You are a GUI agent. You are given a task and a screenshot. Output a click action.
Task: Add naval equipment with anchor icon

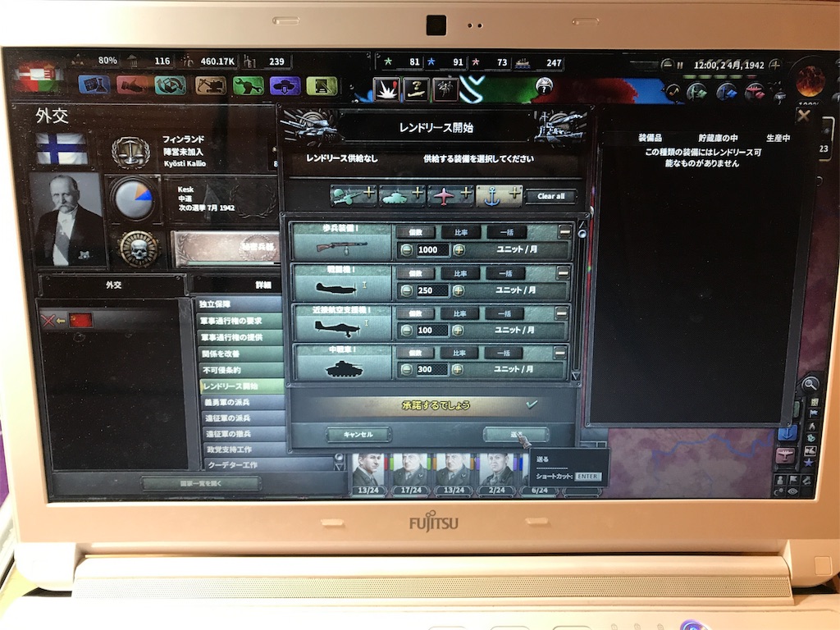(x=499, y=195)
